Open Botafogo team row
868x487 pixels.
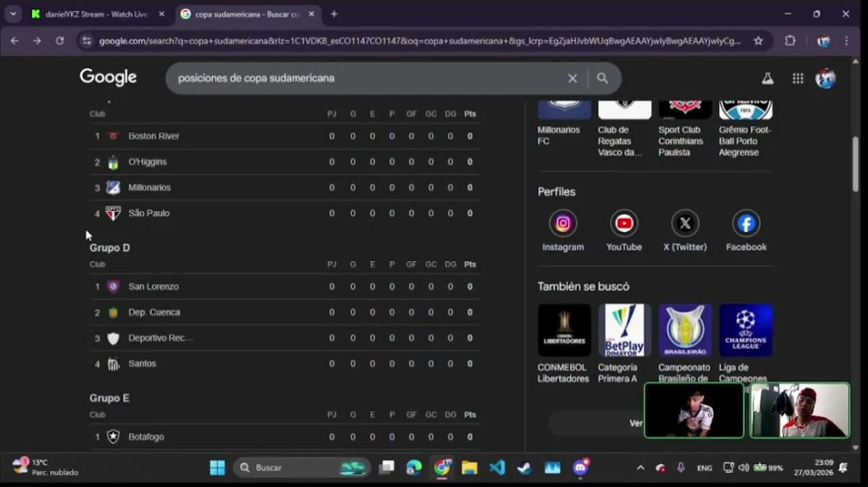[x=284, y=437]
